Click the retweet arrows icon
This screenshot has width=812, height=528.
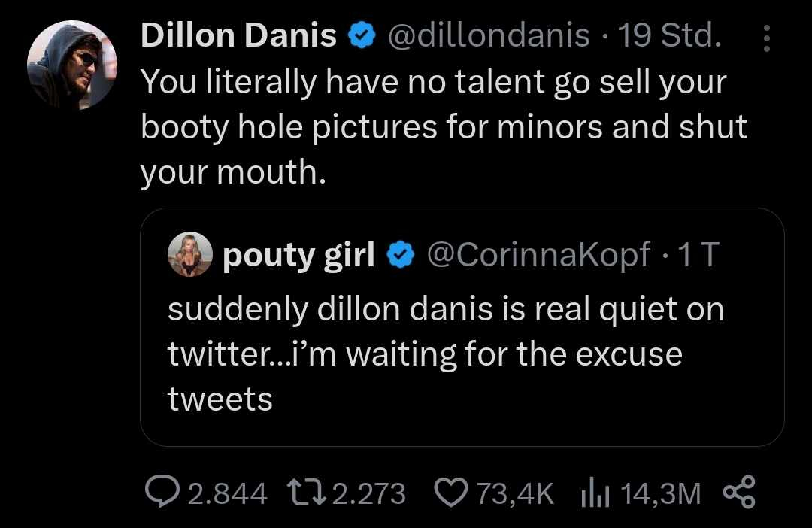(x=308, y=493)
